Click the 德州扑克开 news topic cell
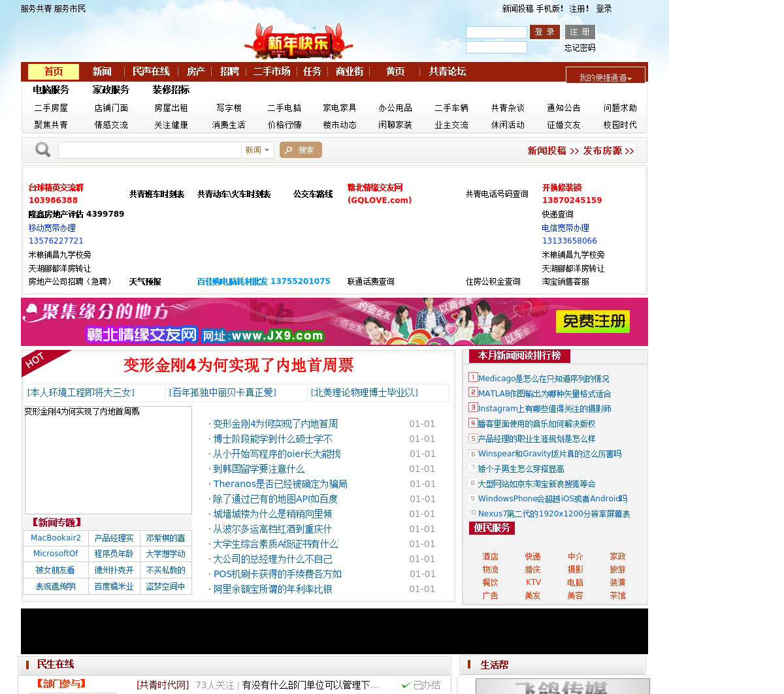The height and width of the screenshot is (694, 784). pos(114,570)
